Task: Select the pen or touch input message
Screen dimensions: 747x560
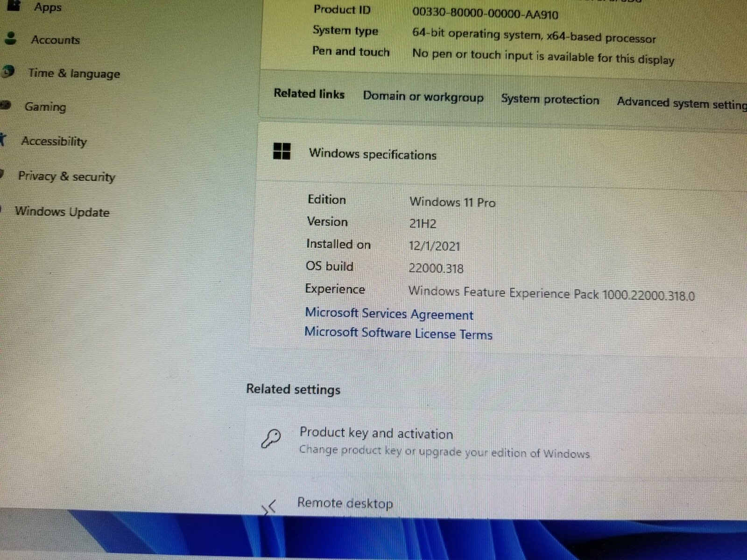Action: click(543, 57)
